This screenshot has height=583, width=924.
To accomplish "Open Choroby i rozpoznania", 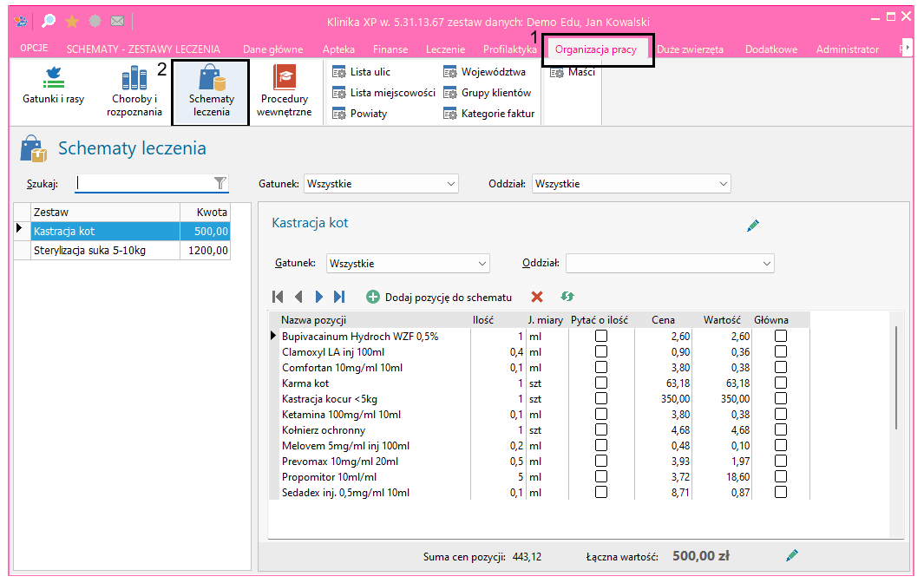I will (134, 91).
